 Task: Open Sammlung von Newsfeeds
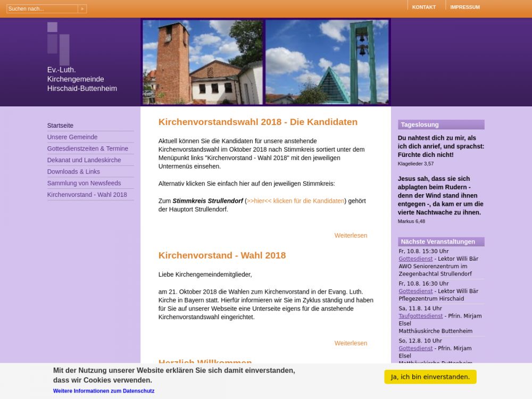[x=84, y=183]
